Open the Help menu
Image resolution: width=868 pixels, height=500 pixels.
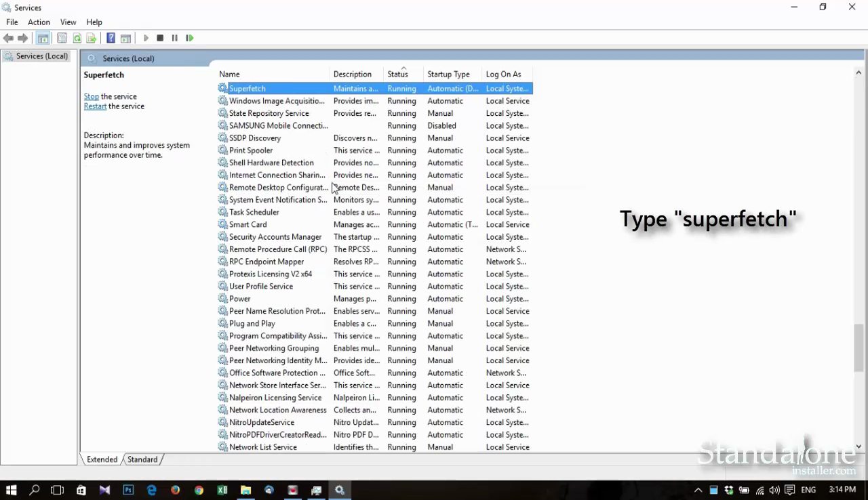94,22
